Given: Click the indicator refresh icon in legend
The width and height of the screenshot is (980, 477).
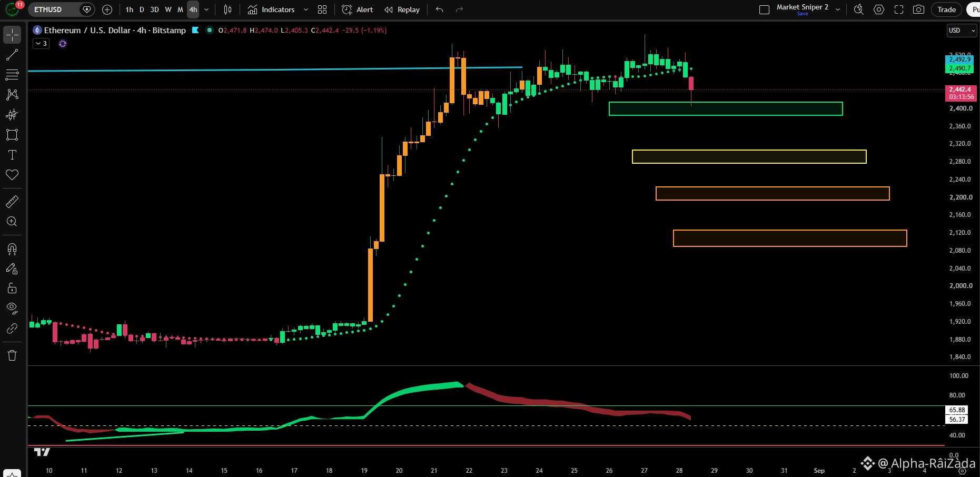Looking at the screenshot, I should pos(63,44).
